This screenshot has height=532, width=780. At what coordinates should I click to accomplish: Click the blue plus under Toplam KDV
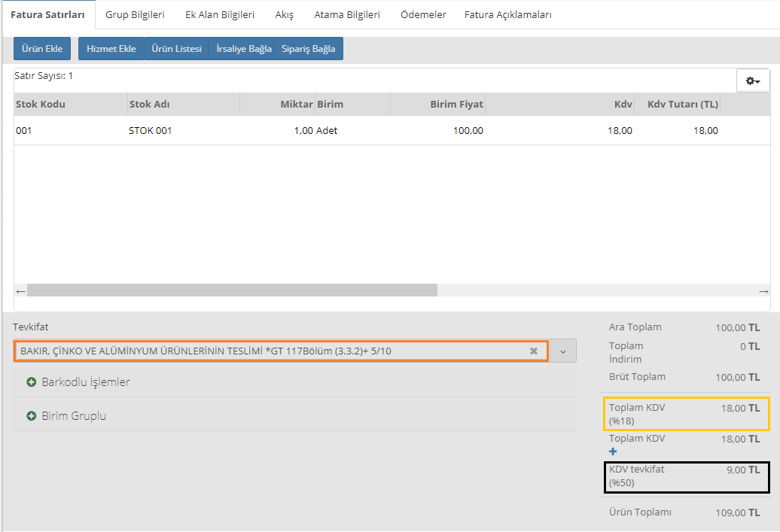613,451
